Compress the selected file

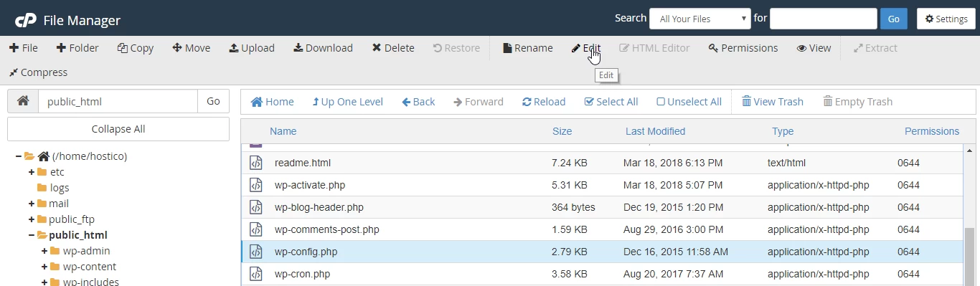click(38, 72)
